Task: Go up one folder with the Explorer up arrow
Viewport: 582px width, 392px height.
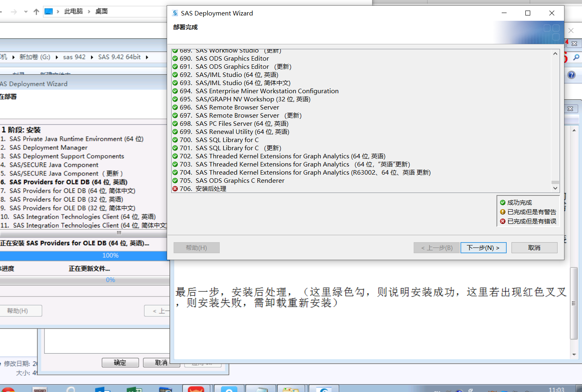Action: click(36, 12)
